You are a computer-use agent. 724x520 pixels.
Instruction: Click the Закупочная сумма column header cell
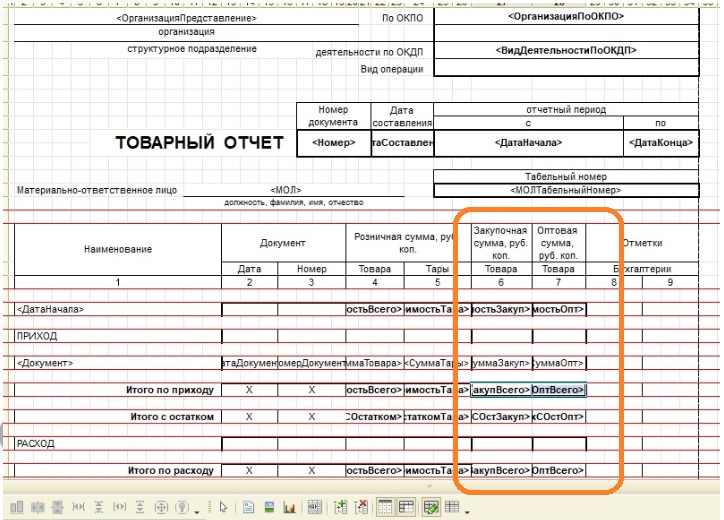(500, 243)
